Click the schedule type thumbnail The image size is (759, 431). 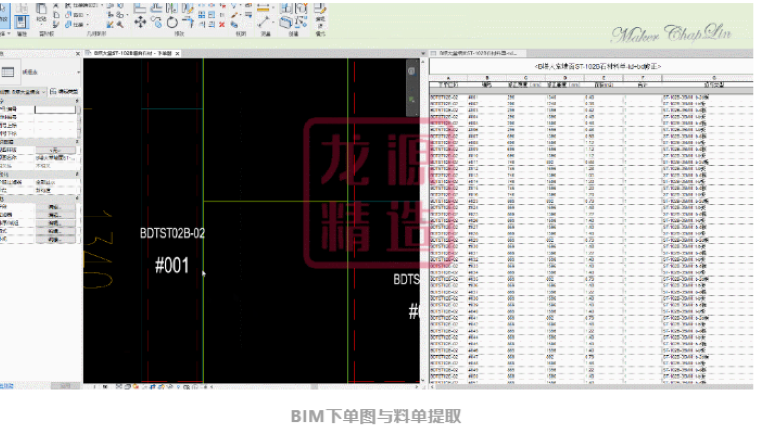(8, 72)
